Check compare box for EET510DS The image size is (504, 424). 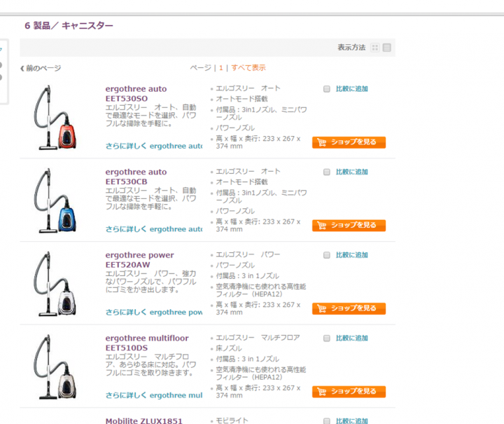click(x=327, y=338)
